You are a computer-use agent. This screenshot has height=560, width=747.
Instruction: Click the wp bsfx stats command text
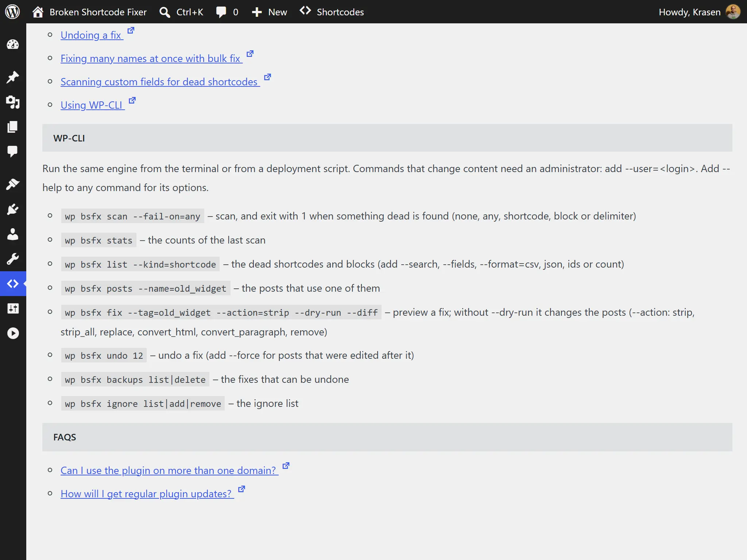[x=98, y=240]
